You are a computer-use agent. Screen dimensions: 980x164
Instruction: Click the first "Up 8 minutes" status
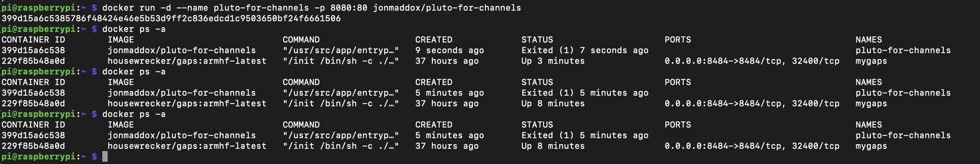click(x=553, y=103)
